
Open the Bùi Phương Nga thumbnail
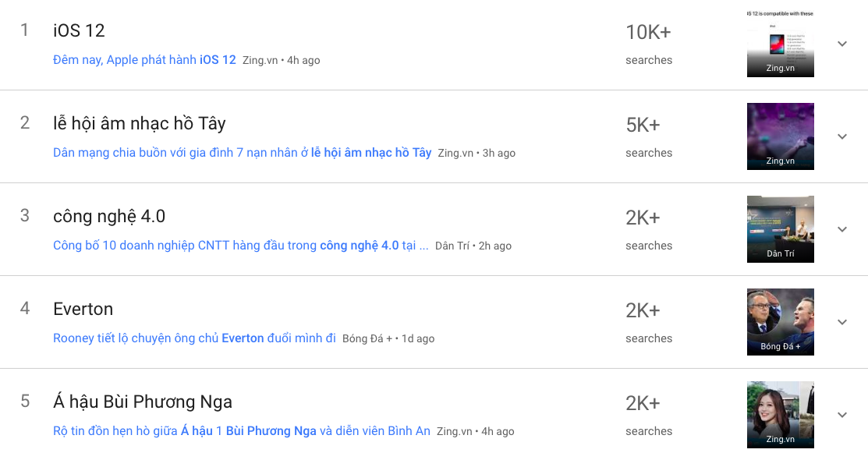coord(780,415)
